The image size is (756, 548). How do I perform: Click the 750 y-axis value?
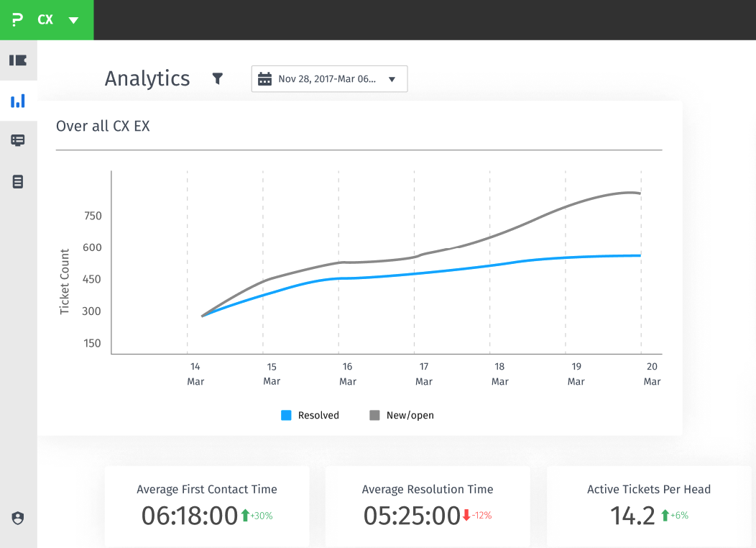coord(93,216)
